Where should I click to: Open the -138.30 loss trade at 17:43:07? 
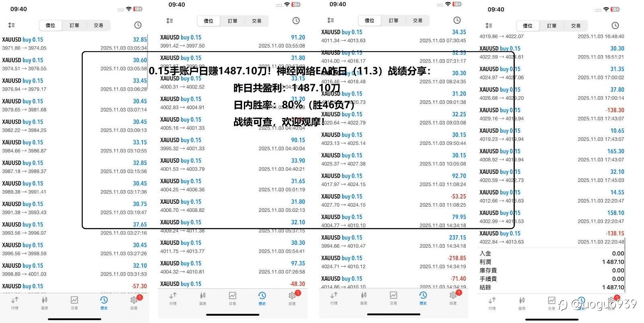pos(552,114)
